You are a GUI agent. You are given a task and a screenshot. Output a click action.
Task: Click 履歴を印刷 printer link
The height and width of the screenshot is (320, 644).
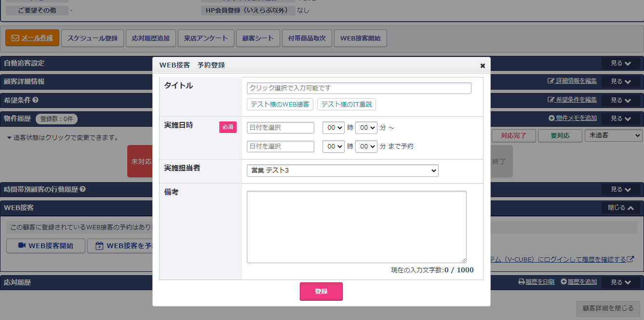pos(536,282)
